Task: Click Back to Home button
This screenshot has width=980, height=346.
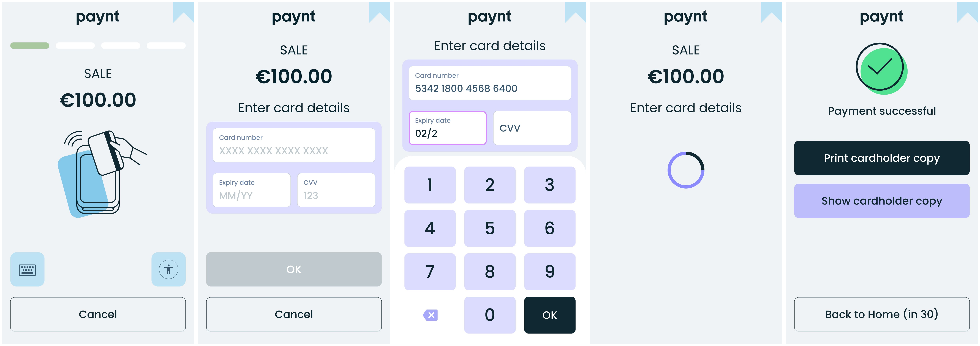Action: pos(881,314)
